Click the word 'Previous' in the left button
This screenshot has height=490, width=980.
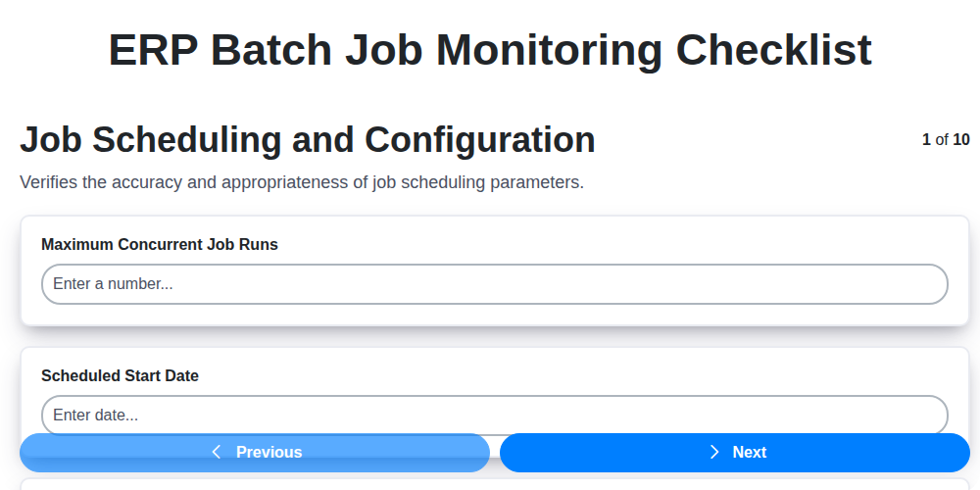[269, 452]
